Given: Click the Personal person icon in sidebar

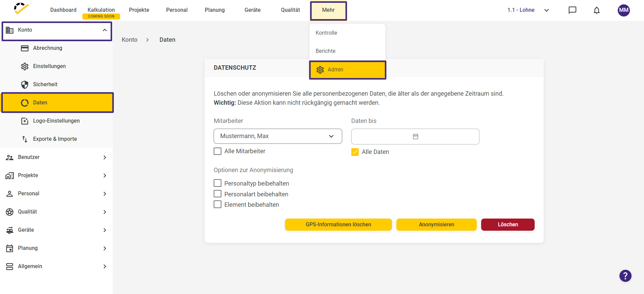Looking at the screenshot, I should coord(10,194).
